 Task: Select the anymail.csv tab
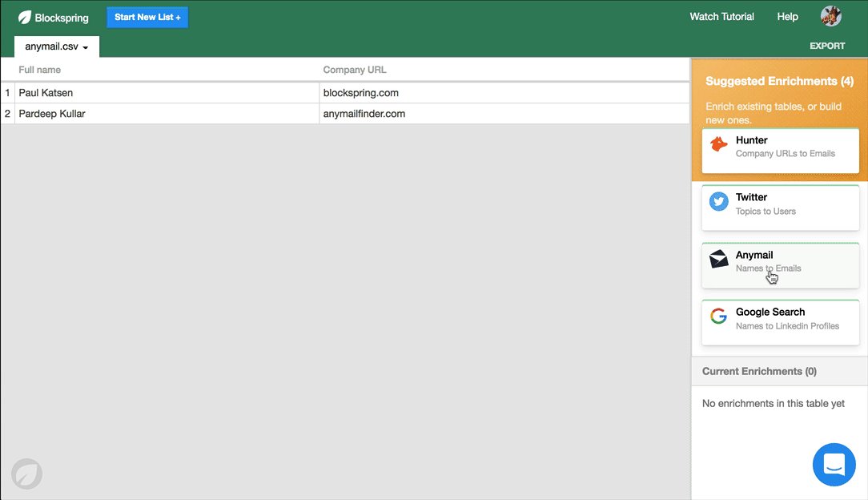[x=57, y=46]
